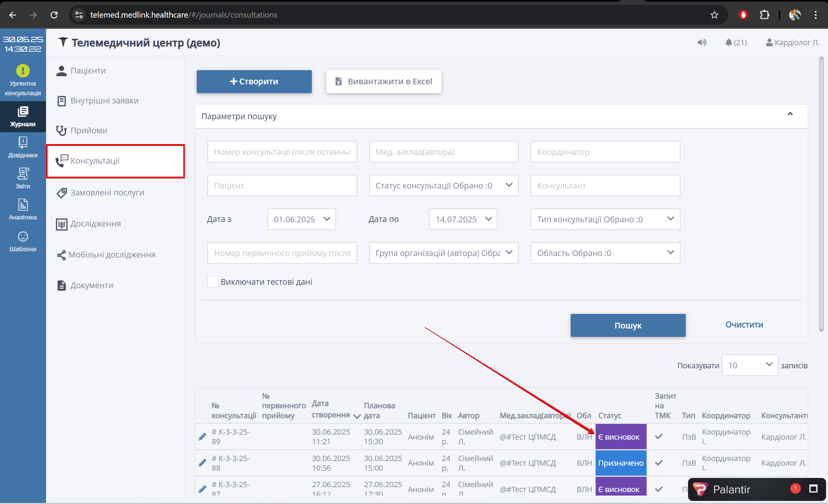Open the Reports (Звіти) sidebar icon
Image resolution: width=828 pixels, height=504 pixels.
[x=23, y=178]
